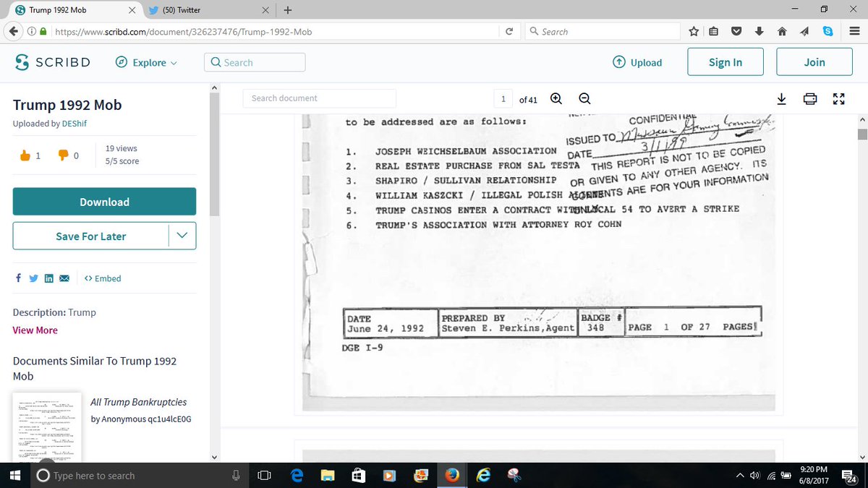Click the Scribd logo

[53, 62]
